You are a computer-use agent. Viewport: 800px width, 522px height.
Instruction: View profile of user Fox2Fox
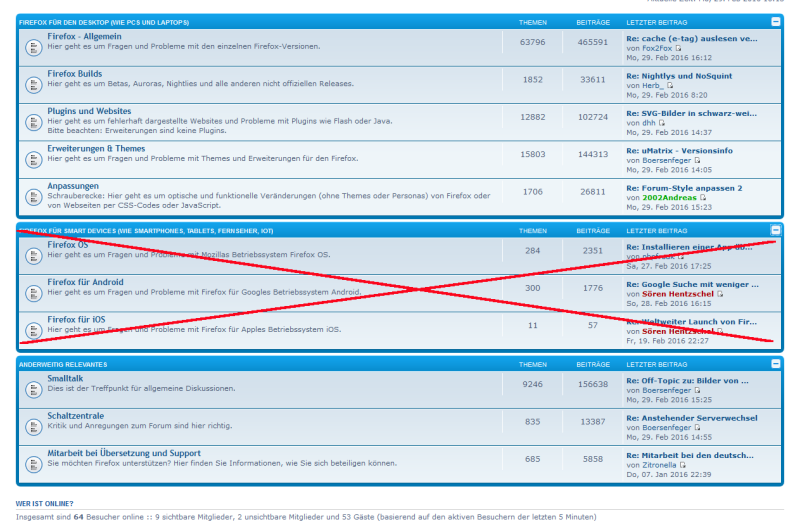pos(657,48)
